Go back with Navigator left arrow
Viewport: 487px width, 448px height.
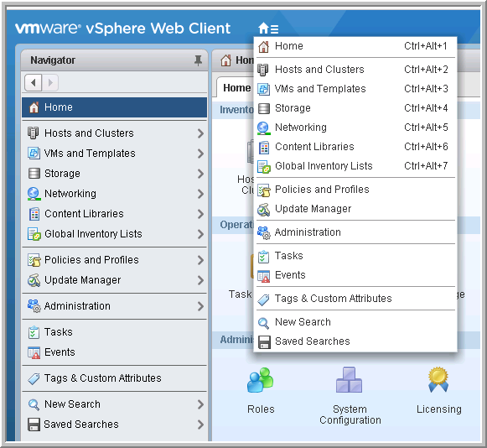(34, 83)
